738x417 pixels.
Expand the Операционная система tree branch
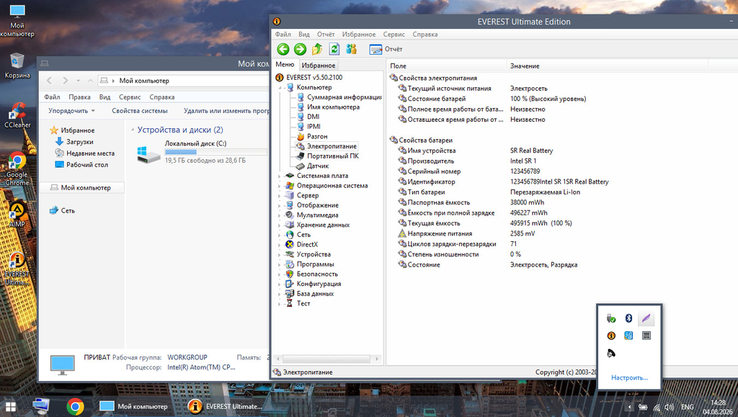tap(280, 186)
